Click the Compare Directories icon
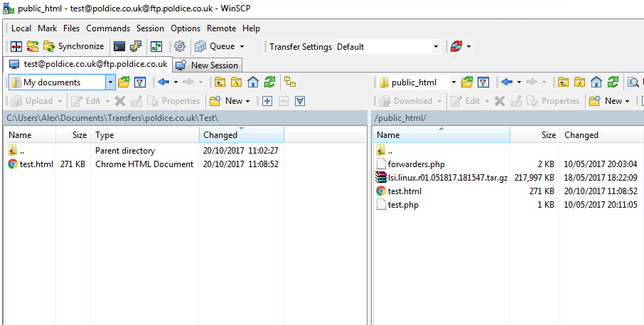Image resolution: width=644 pixels, height=325 pixels. (16, 46)
